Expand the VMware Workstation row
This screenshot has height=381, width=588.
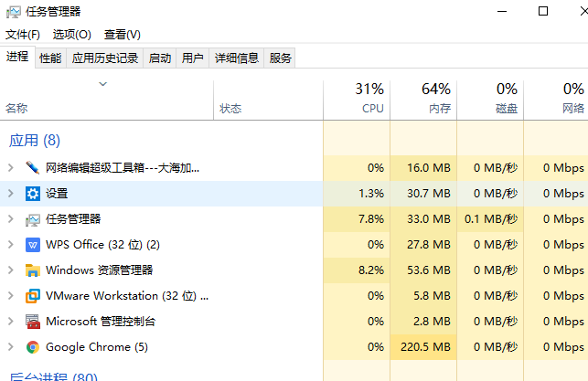click(10, 296)
